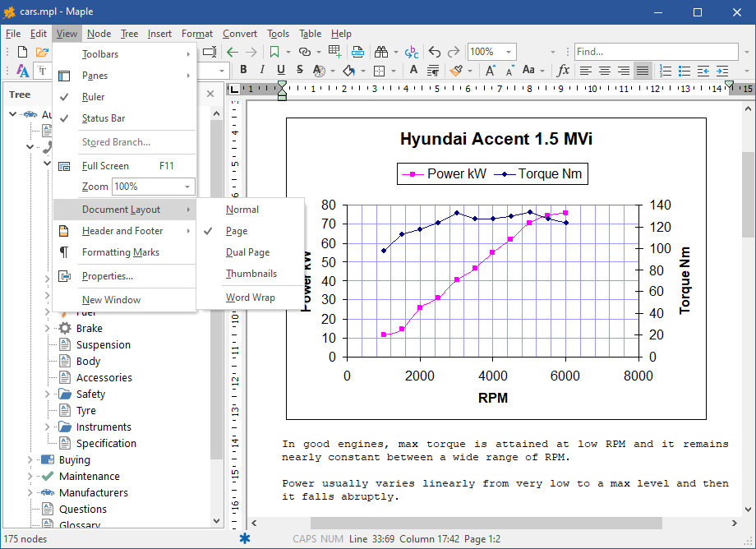
Task: Open paragraph formatting icon
Action: [433, 71]
